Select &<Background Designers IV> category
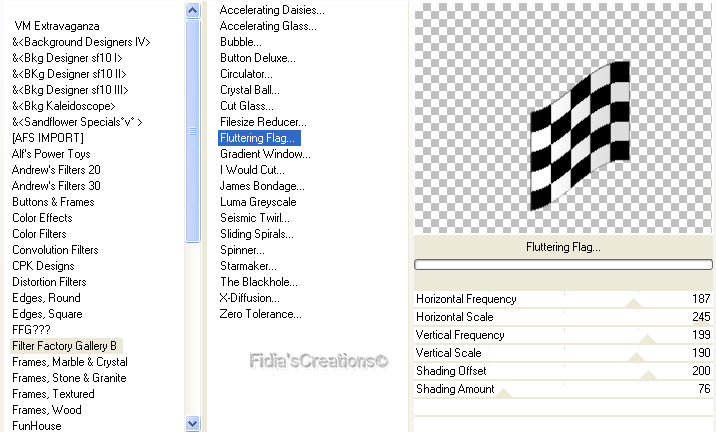Viewport: 716px width, 432px height. point(81,42)
